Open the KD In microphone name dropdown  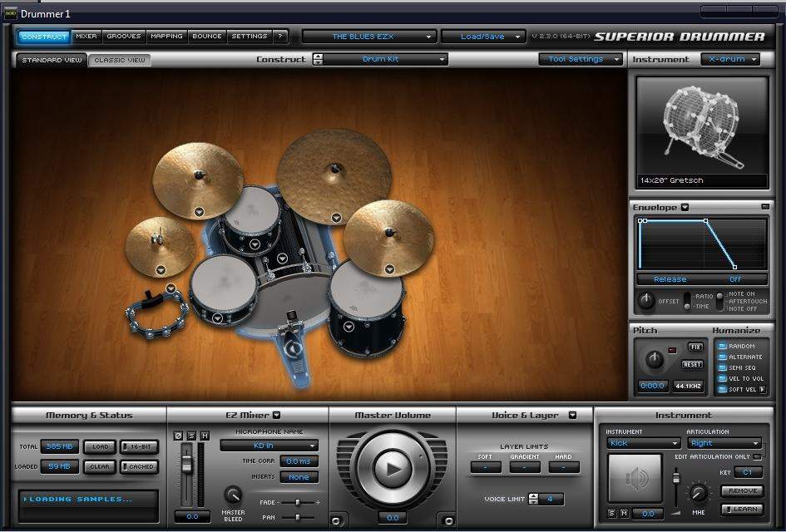pos(269,446)
